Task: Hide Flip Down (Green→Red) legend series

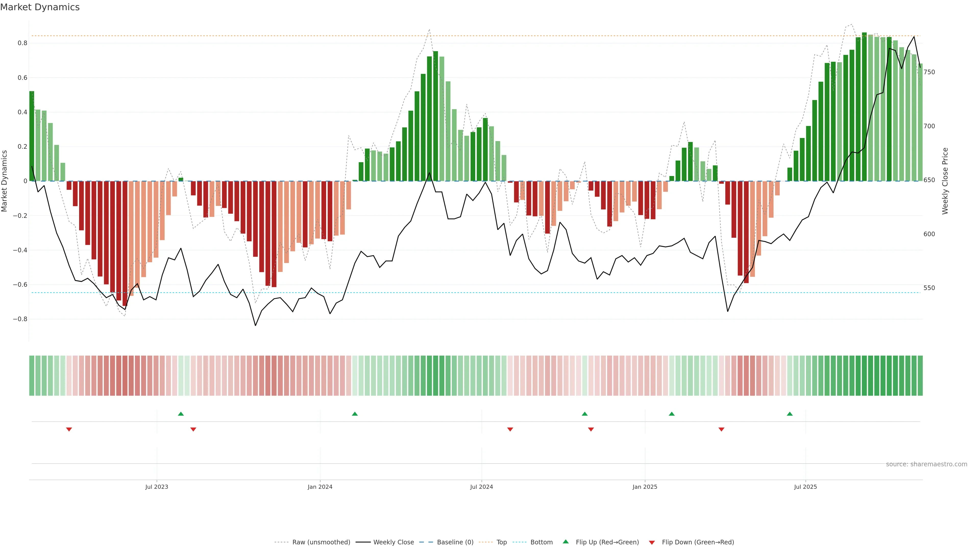Action: pyautogui.click(x=698, y=542)
